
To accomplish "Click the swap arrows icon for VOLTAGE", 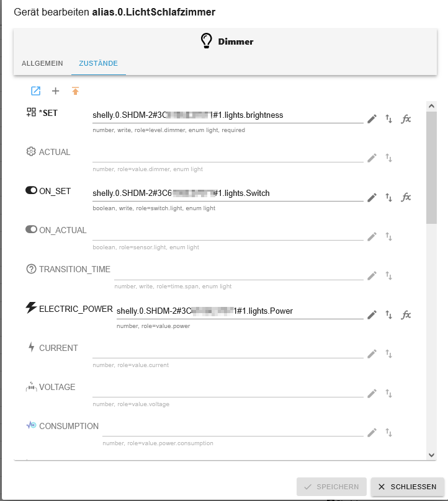I will [389, 393].
